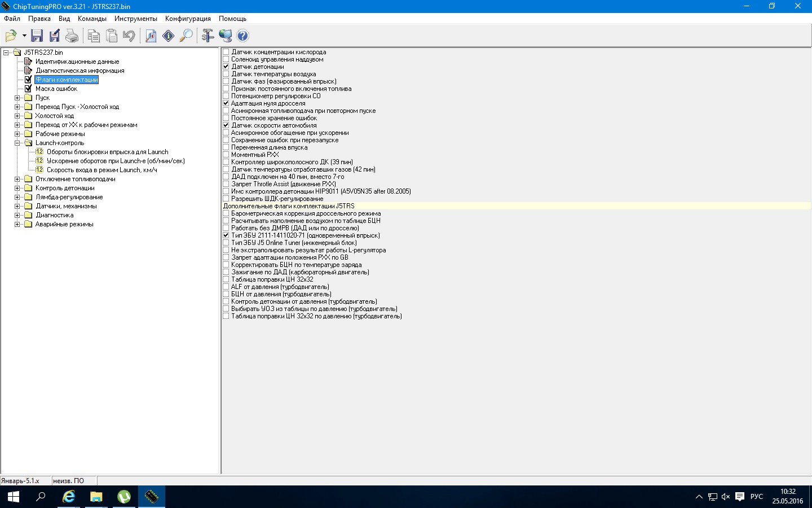Click the save floppy disk icon
Viewport: 812px width, 508px height.
click(37, 36)
